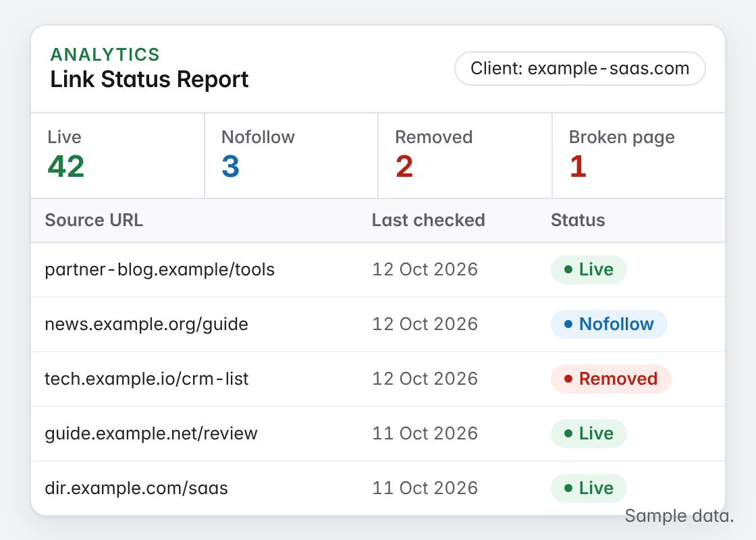The width and height of the screenshot is (756, 540).
Task: Click Live badge for guide.example.net/review
Action: pos(589,433)
